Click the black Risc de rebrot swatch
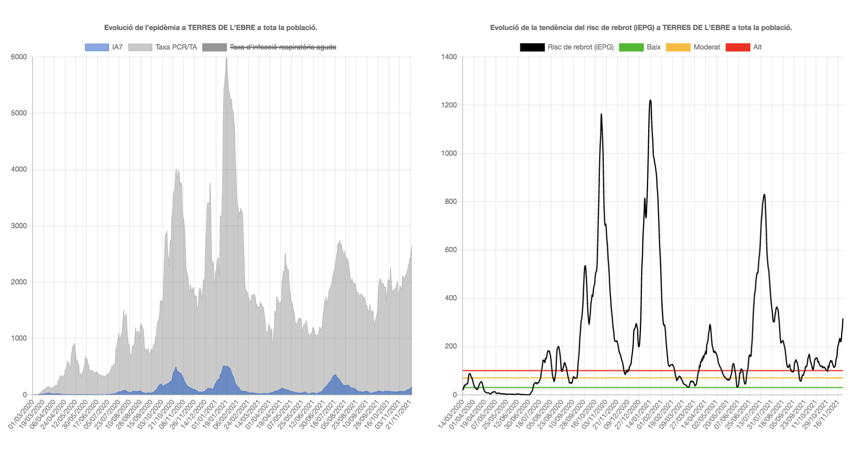 tap(532, 47)
